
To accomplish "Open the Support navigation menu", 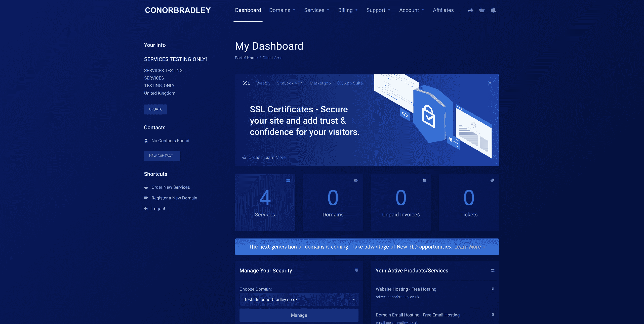I will 378,10.
